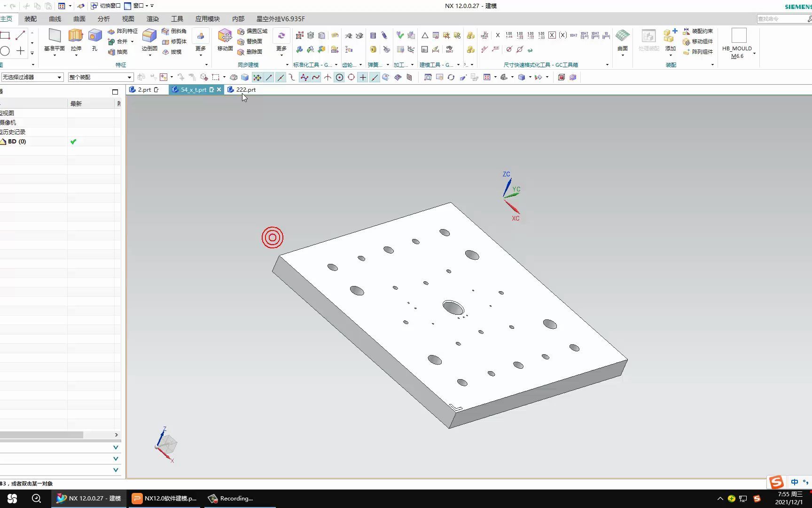Click the navigator panel horizontal scrollbar
812x508 pixels.
[x=41, y=435]
